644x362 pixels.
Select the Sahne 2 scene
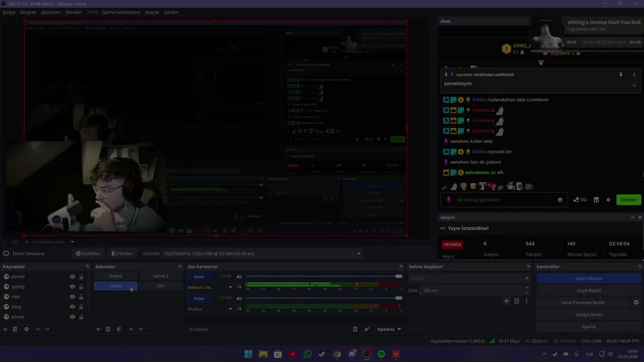(x=160, y=276)
